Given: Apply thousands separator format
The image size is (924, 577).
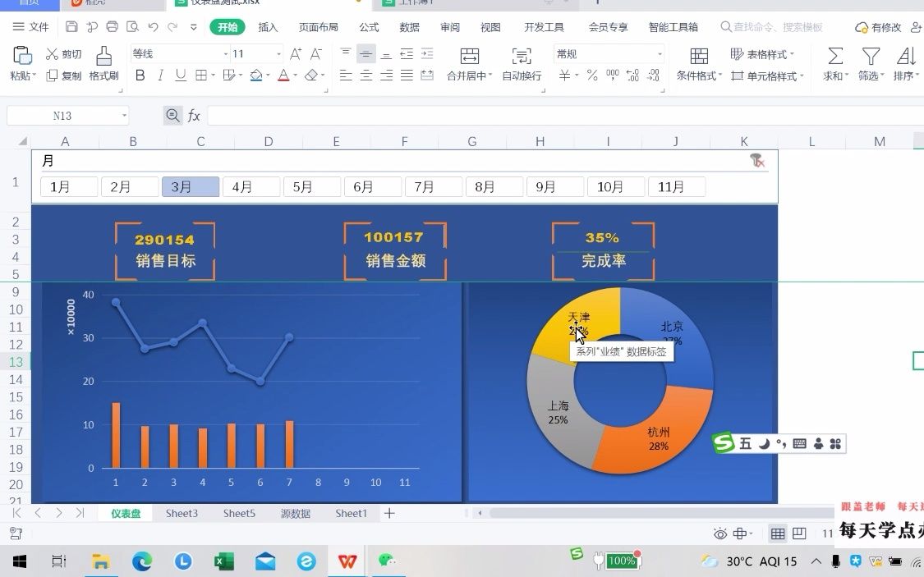Looking at the screenshot, I should 612,76.
